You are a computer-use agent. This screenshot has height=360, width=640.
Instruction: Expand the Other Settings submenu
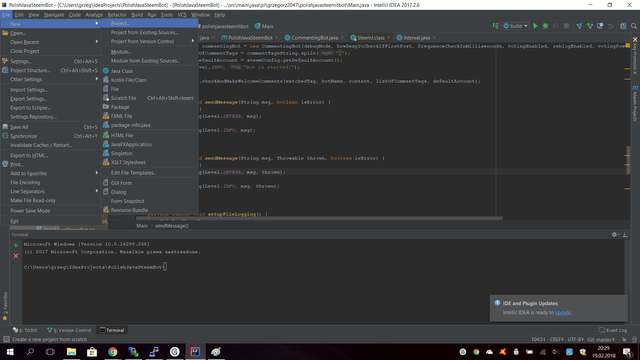51,79
